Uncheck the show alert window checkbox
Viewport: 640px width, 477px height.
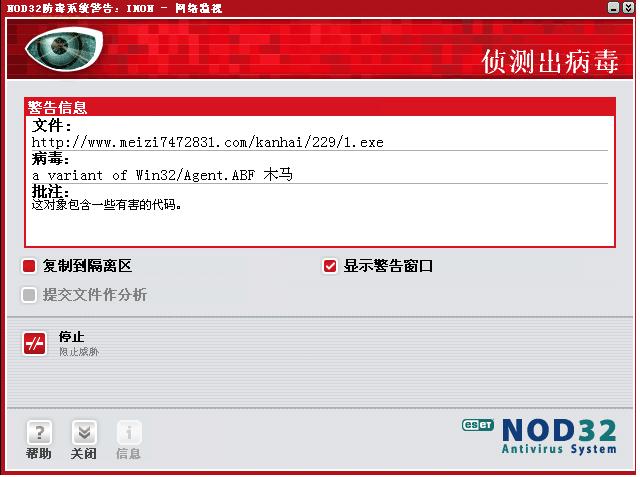pyautogui.click(x=330, y=266)
